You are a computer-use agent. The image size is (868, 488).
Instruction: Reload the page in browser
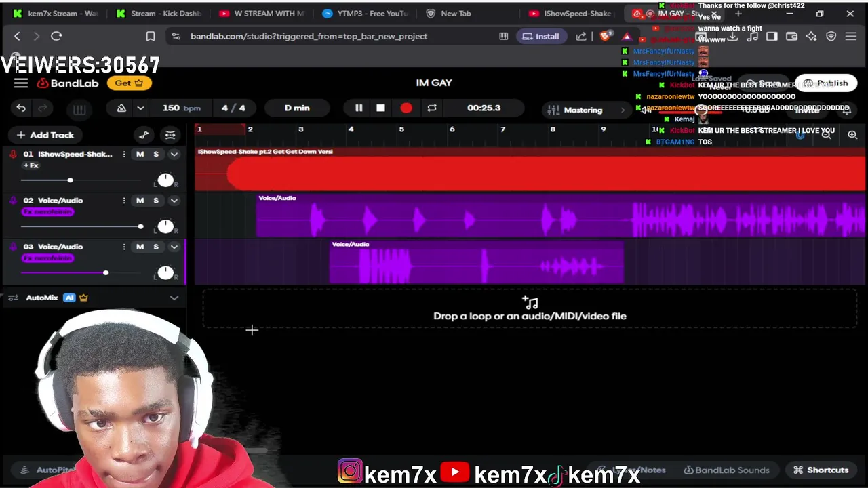pos(56,36)
